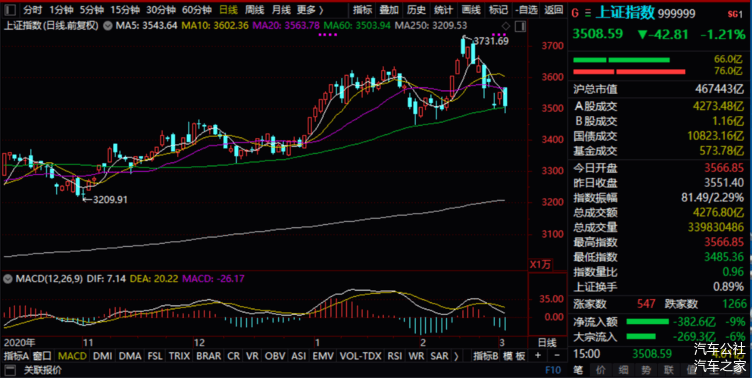Open the MACD indicator settings circle dropdown

click(8, 278)
